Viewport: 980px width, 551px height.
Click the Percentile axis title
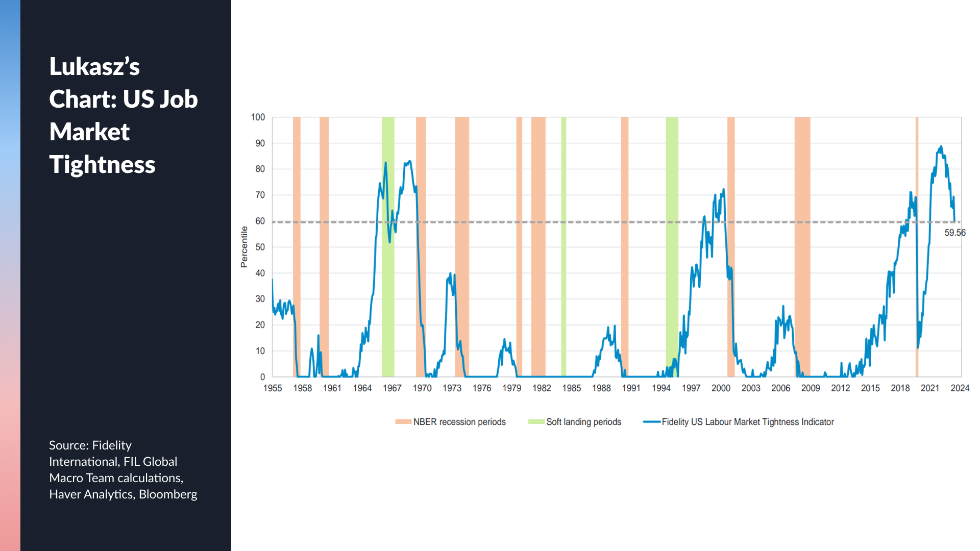click(x=244, y=247)
